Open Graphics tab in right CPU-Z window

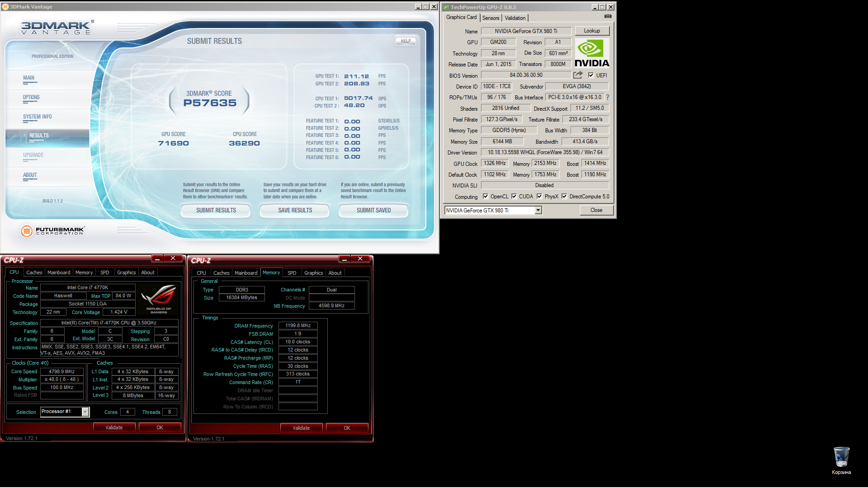click(313, 273)
